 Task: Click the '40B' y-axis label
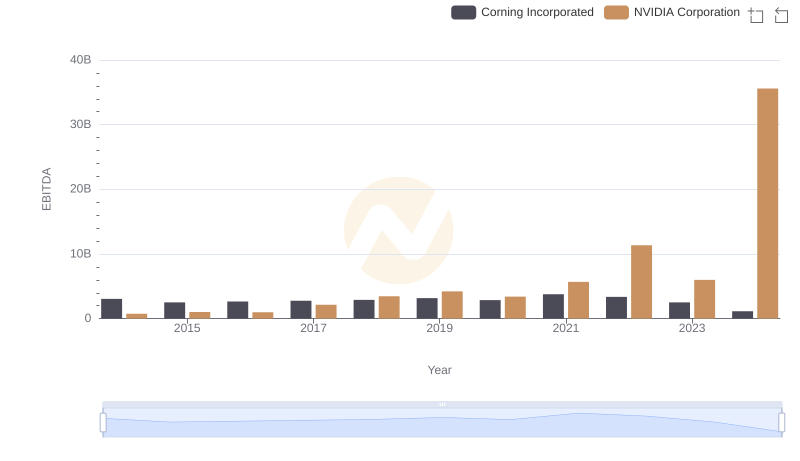[81, 60]
